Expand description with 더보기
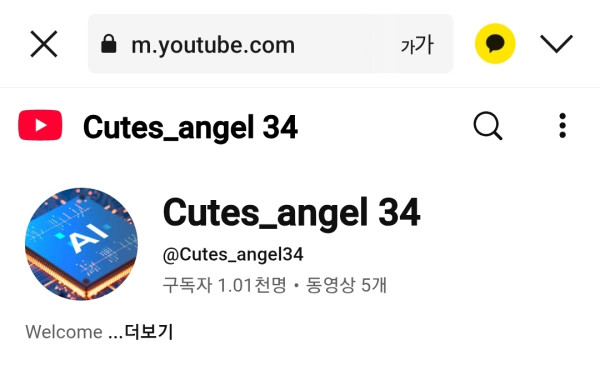The height and width of the screenshot is (365, 600). coord(149,331)
